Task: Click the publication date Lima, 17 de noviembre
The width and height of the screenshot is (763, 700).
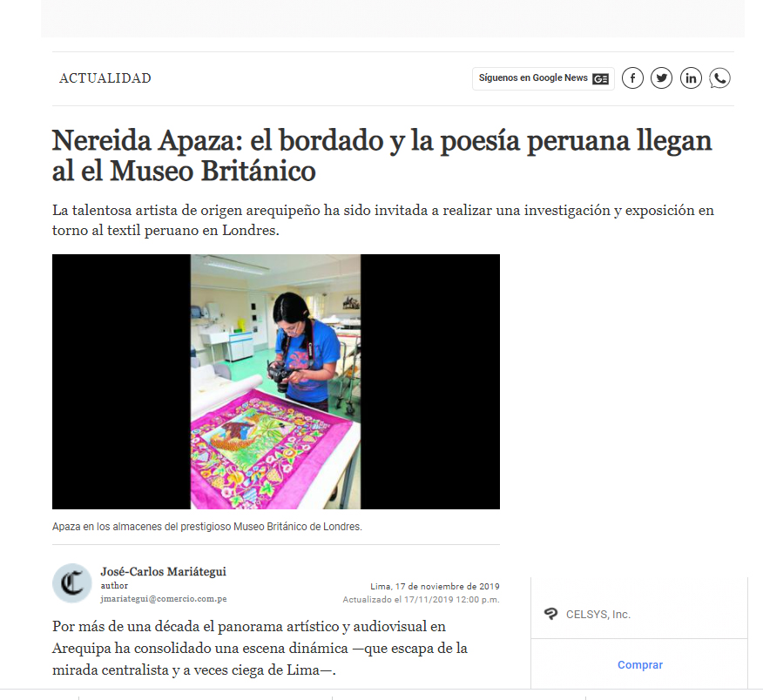Action: click(435, 586)
